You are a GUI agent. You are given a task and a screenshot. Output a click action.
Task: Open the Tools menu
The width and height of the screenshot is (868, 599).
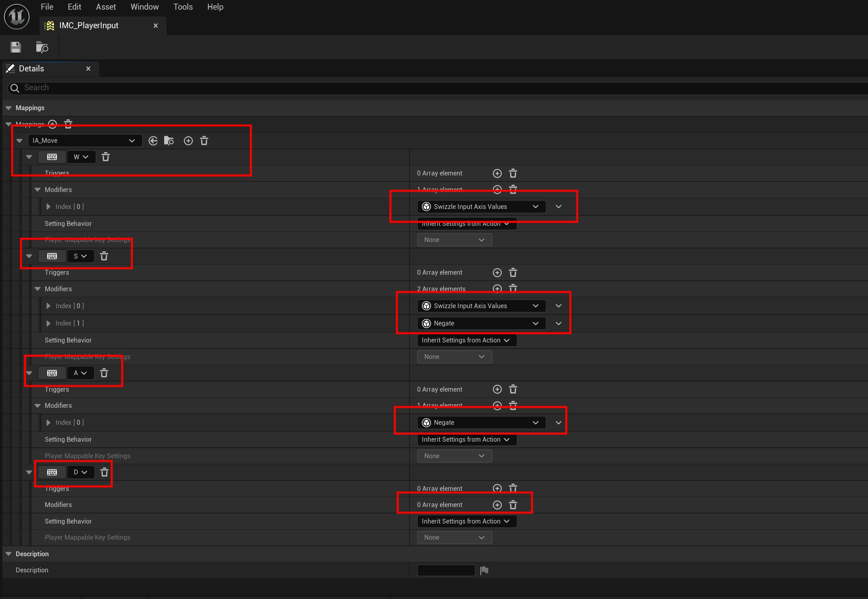click(183, 7)
